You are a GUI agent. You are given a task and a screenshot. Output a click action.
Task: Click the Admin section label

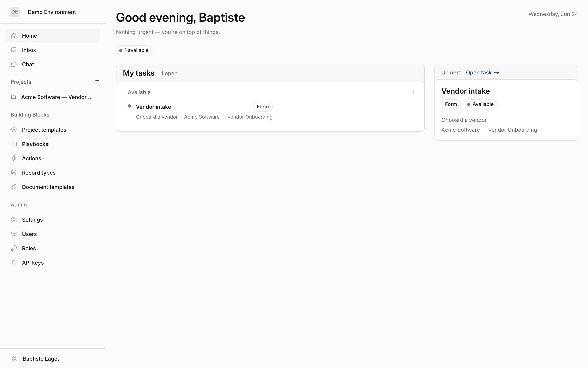pos(19,205)
